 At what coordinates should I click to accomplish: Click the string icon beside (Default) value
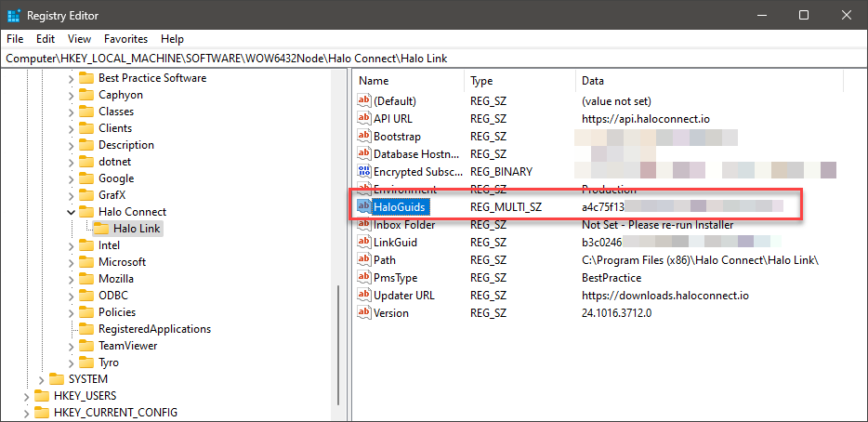pos(363,100)
